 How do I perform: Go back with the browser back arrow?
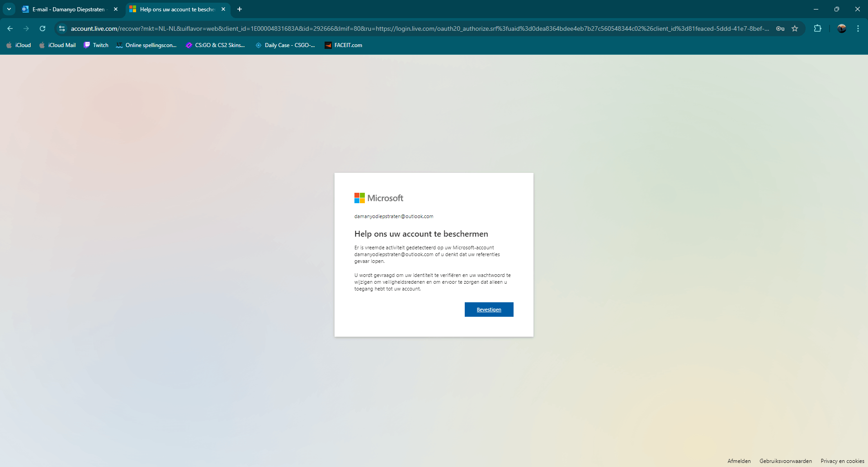(x=10, y=29)
